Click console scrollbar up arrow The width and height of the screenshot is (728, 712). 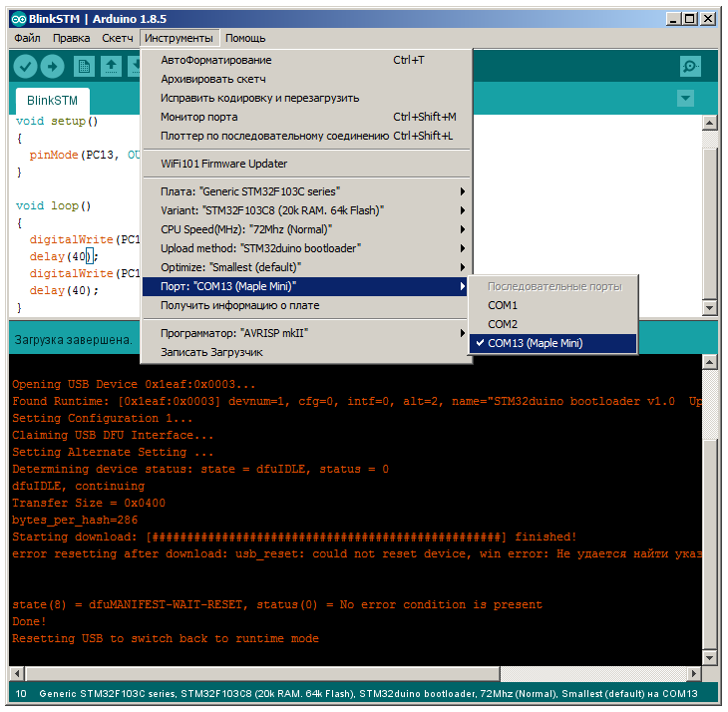click(709, 362)
